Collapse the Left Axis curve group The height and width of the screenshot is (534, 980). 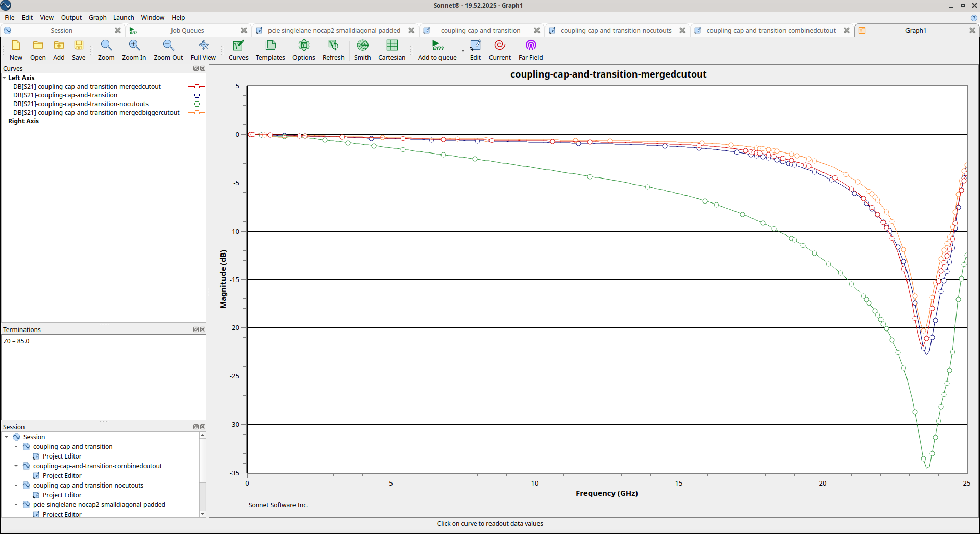(x=5, y=78)
